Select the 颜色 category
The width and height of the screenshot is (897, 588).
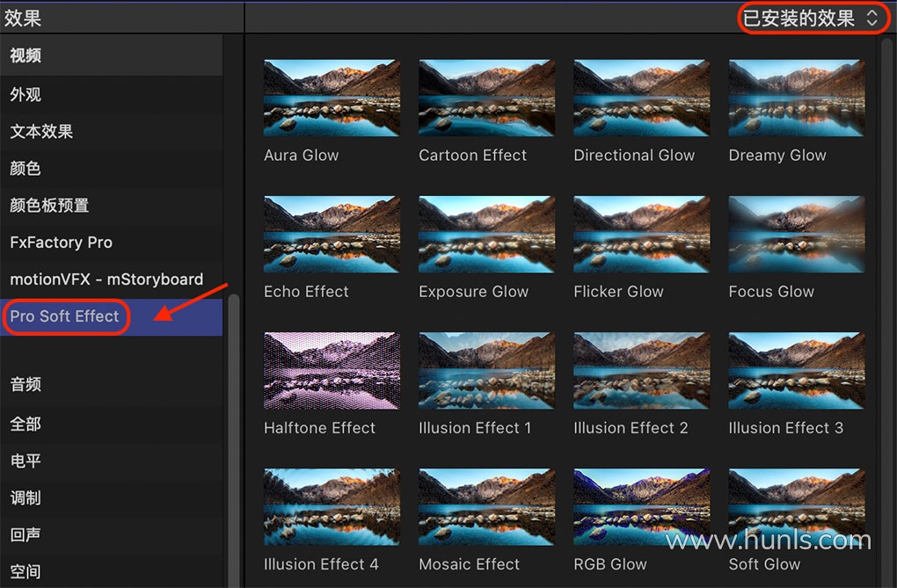pos(111,168)
